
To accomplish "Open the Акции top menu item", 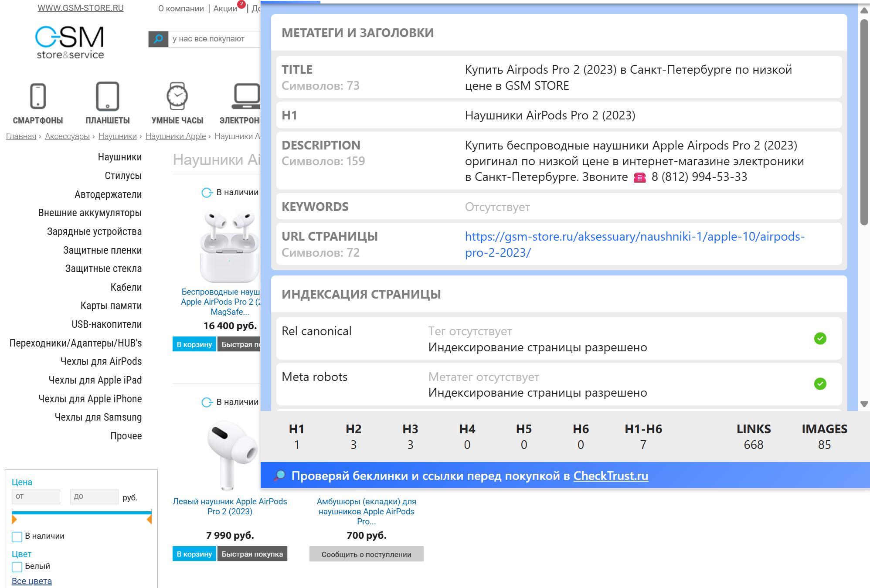I will click(225, 8).
